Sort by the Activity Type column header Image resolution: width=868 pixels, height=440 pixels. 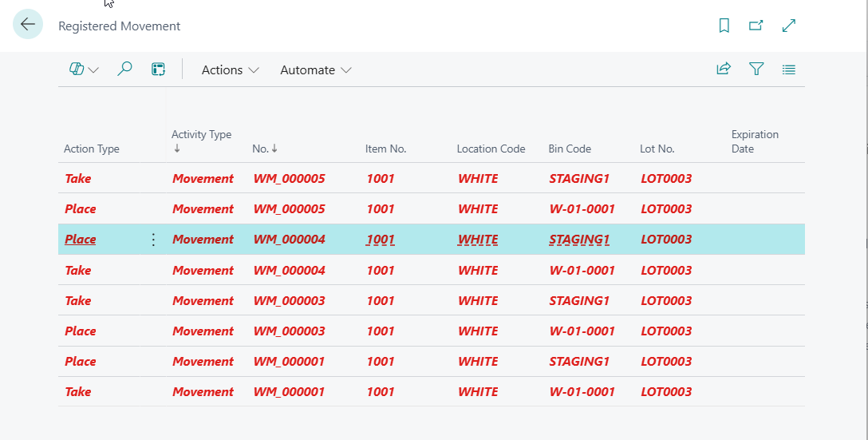[x=201, y=135]
